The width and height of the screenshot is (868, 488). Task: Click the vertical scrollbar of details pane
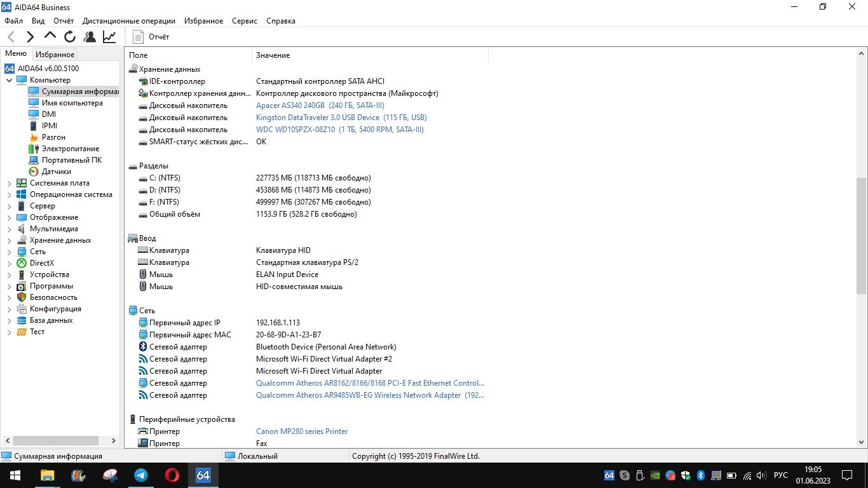(862, 235)
